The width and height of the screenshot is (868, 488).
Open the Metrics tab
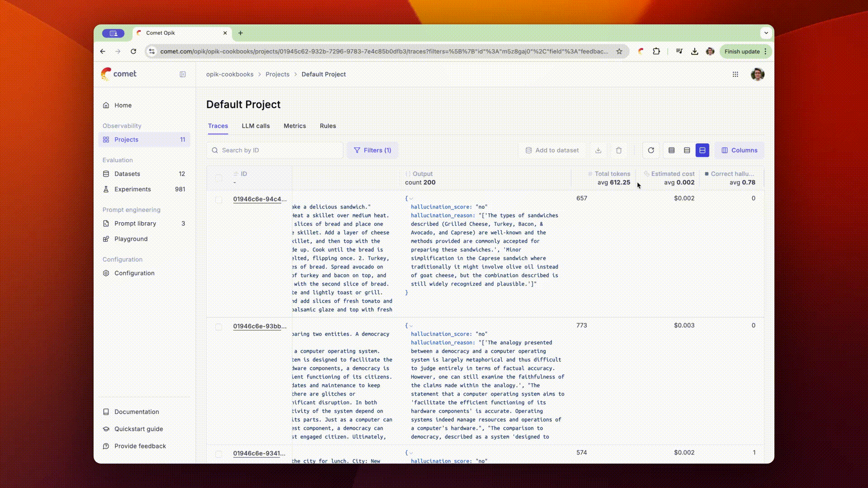(x=294, y=126)
